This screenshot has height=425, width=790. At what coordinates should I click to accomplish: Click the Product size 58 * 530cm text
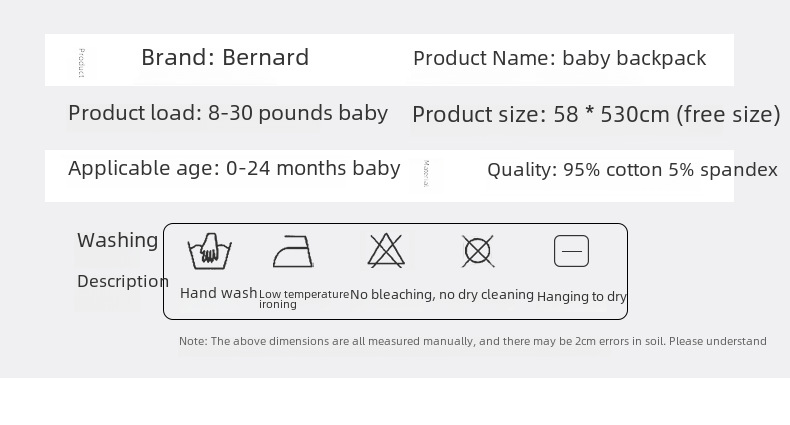(597, 115)
